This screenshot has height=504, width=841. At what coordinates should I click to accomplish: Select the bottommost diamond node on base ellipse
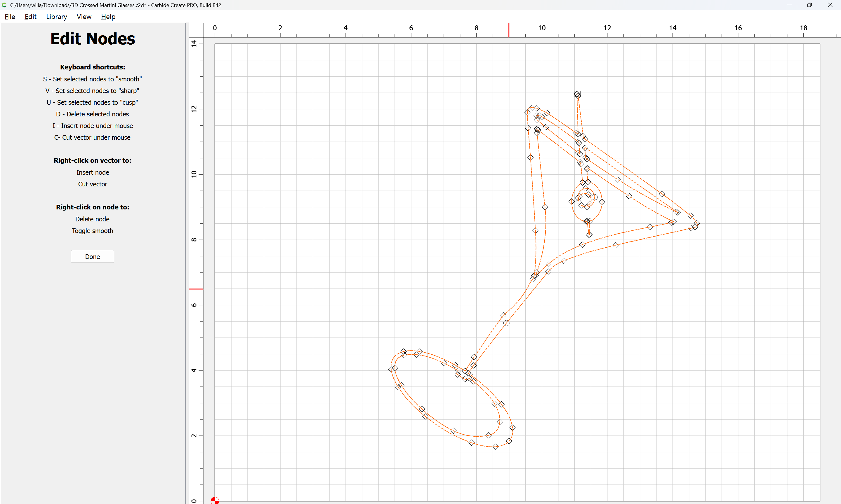(x=496, y=447)
